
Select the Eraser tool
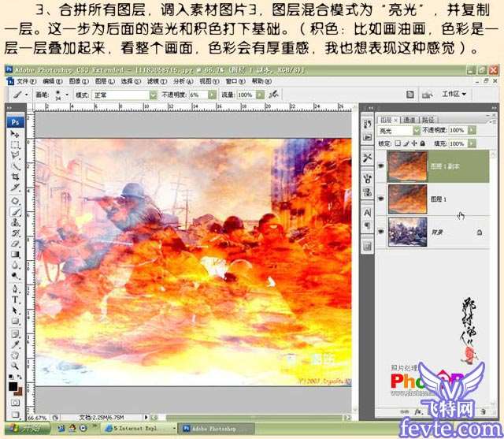[15, 244]
